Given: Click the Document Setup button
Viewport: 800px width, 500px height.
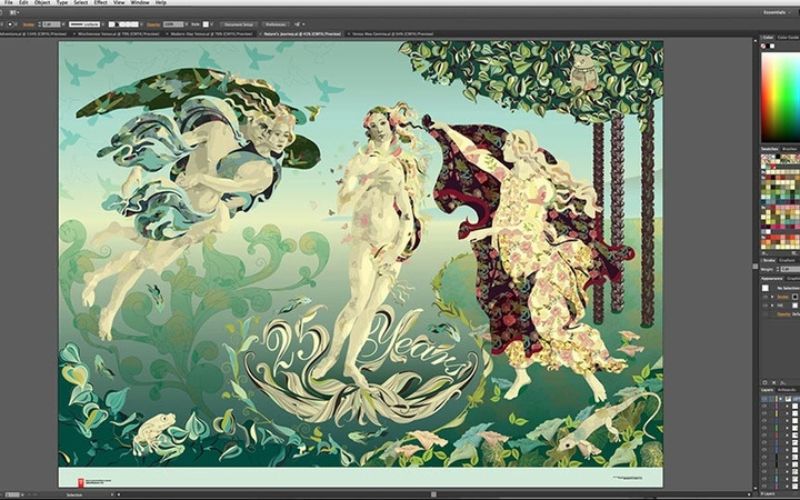Looking at the screenshot, I should tap(238, 23).
